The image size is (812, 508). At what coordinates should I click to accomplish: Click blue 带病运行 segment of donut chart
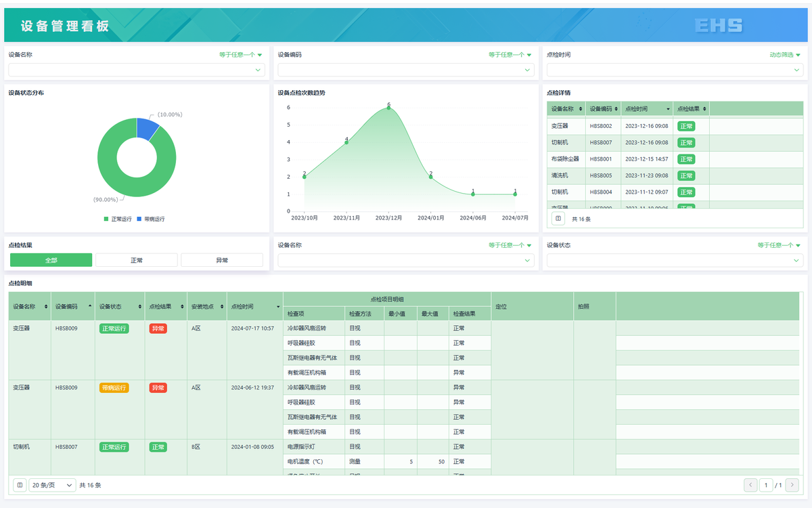click(x=146, y=129)
